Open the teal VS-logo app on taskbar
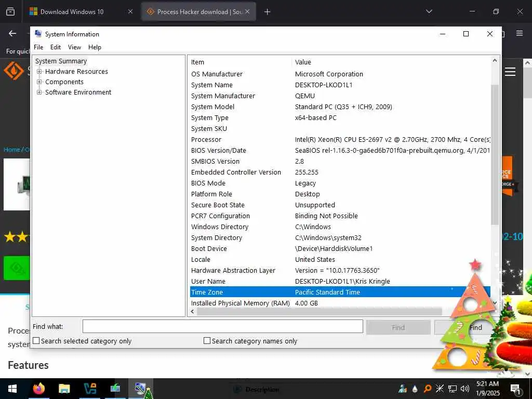Viewport: 532px width, 399px height. click(90, 389)
